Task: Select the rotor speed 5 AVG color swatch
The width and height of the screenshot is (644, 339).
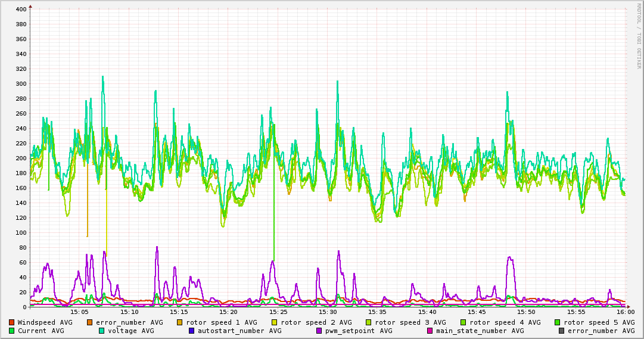Action: [x=558, y=322]
